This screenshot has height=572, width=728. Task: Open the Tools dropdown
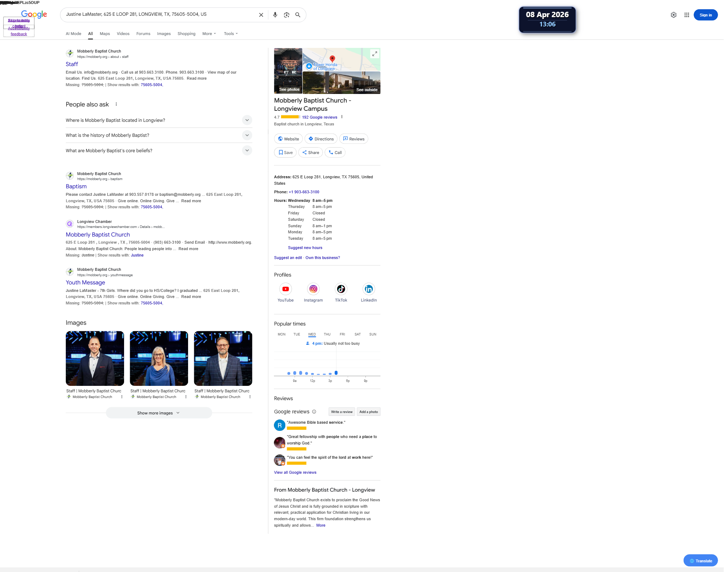(x=231, y=34)
